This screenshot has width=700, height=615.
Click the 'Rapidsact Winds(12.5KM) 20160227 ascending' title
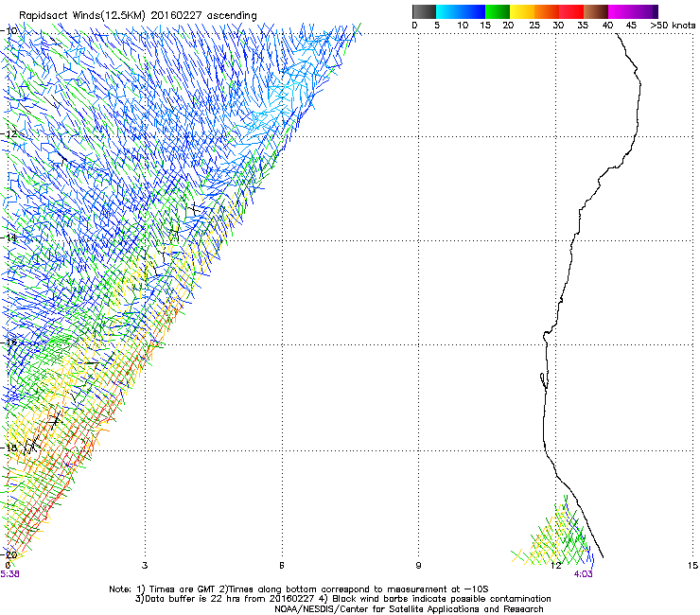tap(138, 16)
